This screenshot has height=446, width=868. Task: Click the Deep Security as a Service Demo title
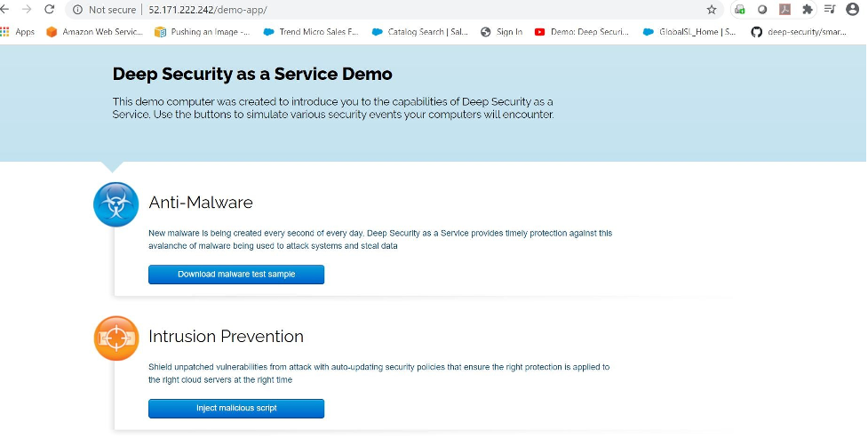coord(252,74)
